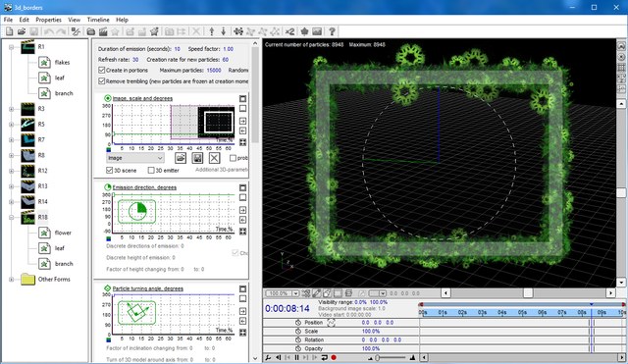Toggle the Opacity stopwatch icon
Viewport: 628px width, 364px height.
(297, 348)
